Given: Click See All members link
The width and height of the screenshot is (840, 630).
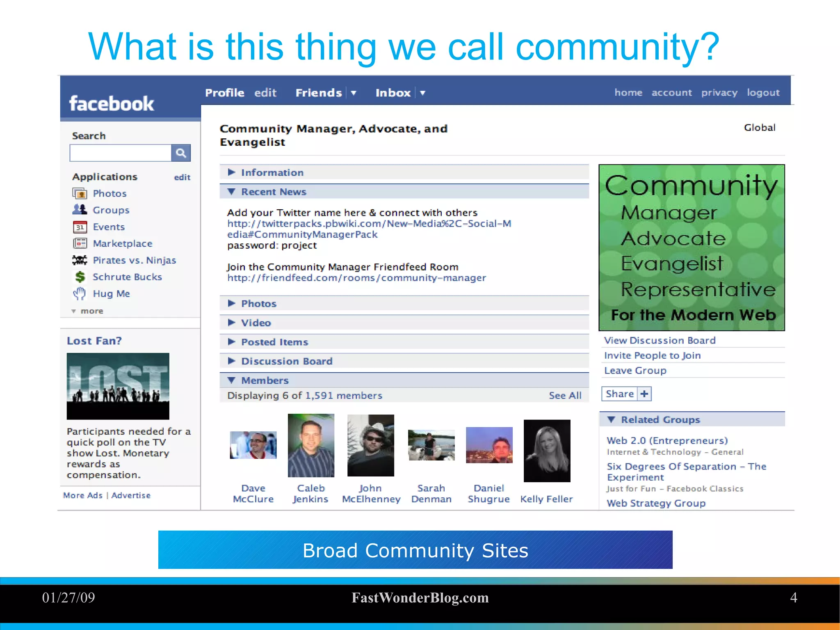Looking at the screenshot, I should click(565, 395).
